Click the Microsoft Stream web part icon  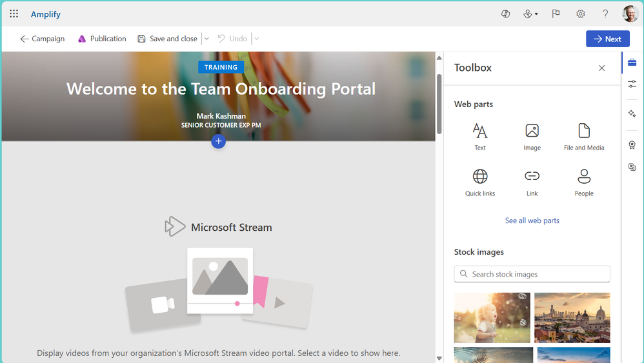[x=175, y=227]
